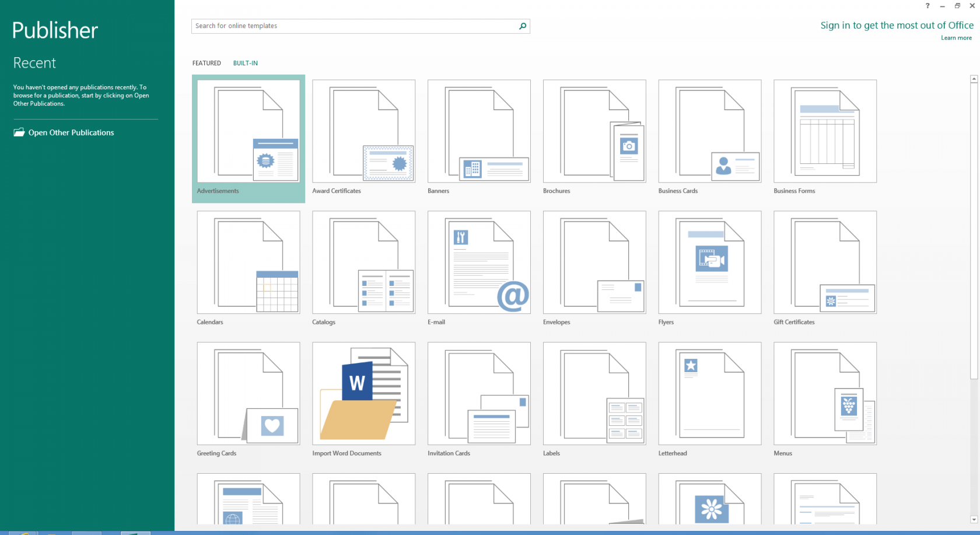
Task: Click the Gift Certificates label text
Action: (794, 322)
